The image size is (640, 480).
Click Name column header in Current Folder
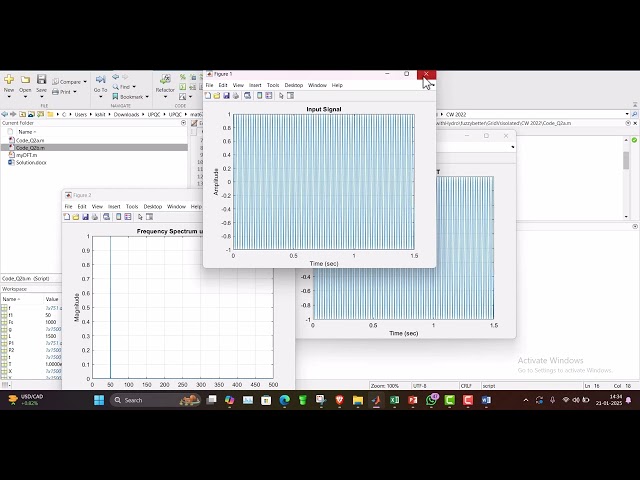[x=25, y=132]
